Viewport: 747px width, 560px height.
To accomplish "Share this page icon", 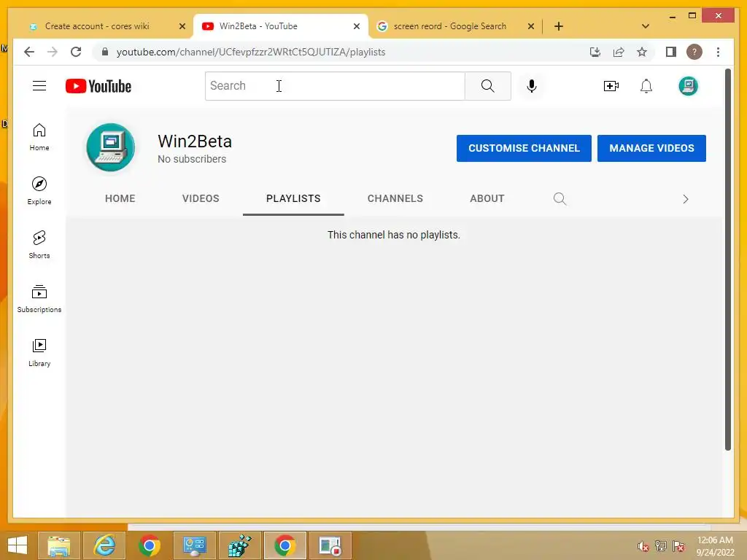I will 619,52.
